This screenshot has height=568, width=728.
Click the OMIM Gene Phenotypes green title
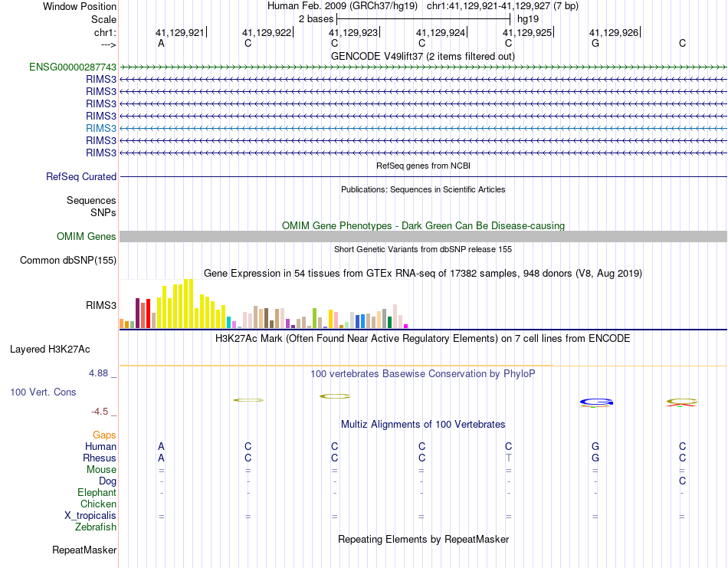click(x=423, y=225)
